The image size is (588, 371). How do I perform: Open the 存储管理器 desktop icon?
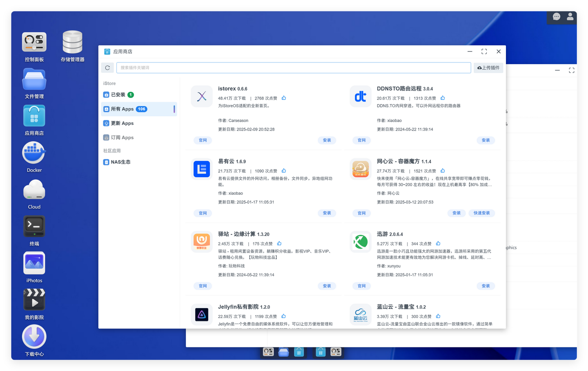click(x=73, y=42)
